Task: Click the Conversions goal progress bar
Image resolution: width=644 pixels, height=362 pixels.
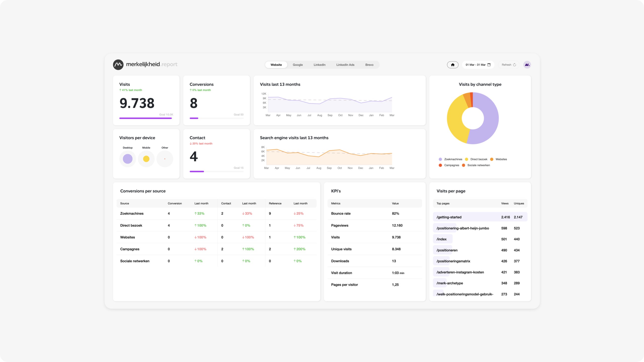Action: [217, 118]
